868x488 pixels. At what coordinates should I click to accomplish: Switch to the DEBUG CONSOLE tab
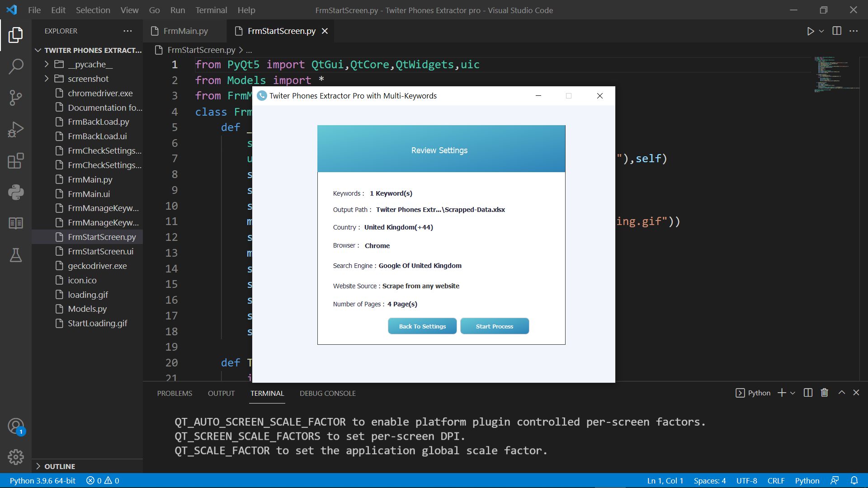pyautogui.click(x=327, y=393)
